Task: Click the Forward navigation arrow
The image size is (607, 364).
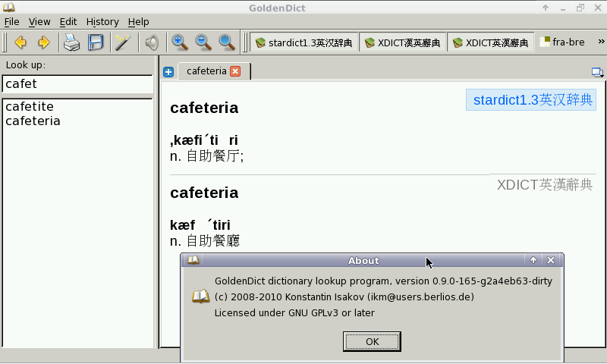Action: tap(43, 42)
